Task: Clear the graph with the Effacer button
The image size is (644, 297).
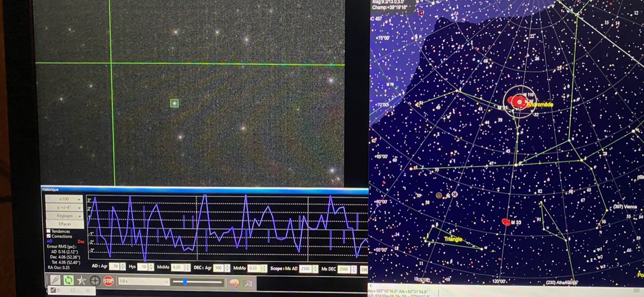Action: [x=65, y=224]
